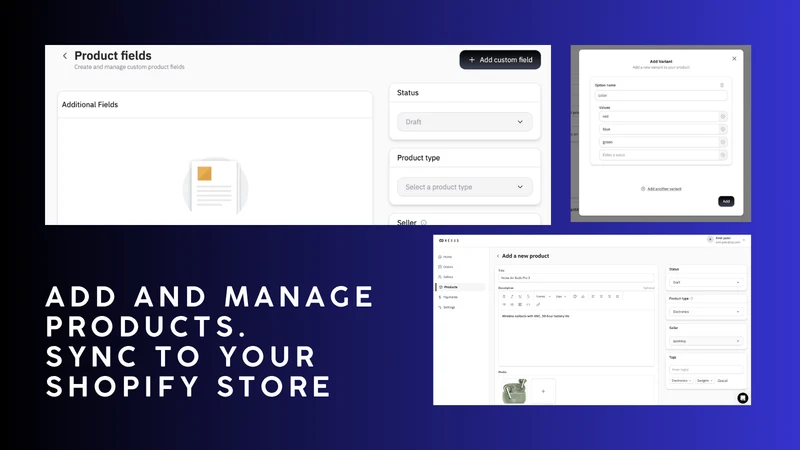
Task: Click the Seller info icon in Product fields
Action: pos(423,222)
